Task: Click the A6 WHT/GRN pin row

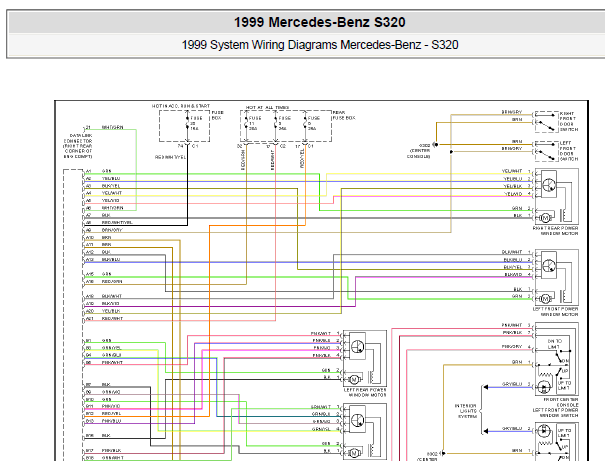Action: point(104,208)
